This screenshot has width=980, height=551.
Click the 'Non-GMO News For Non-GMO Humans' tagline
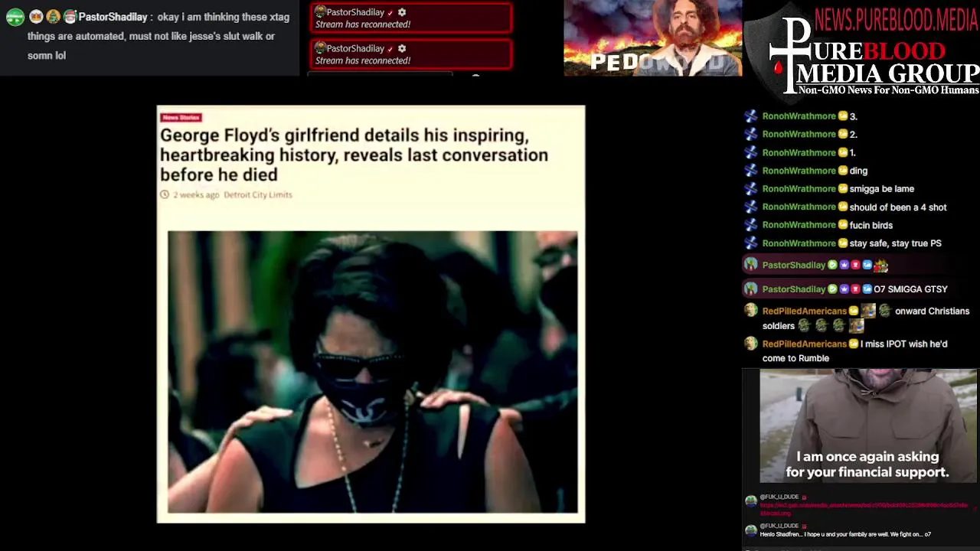point(888,90)
